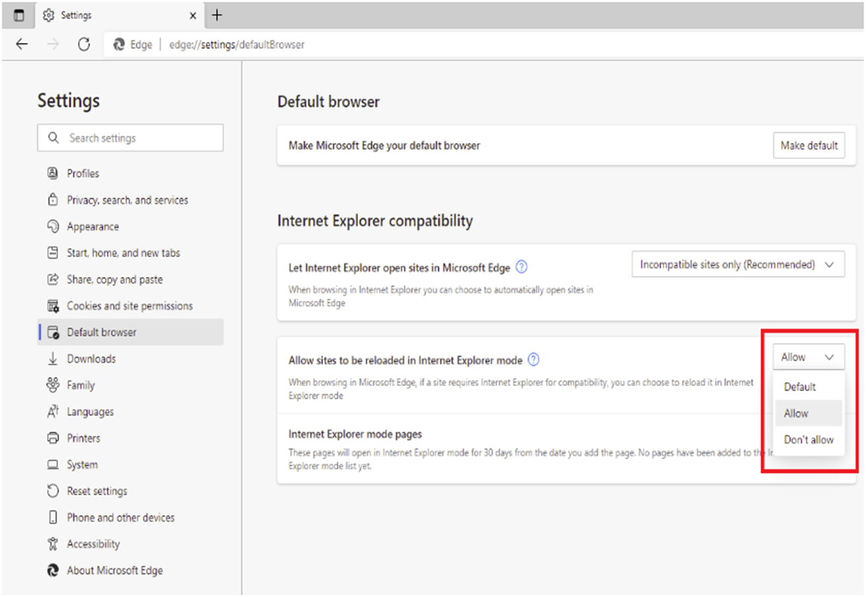Screen dimensions: 868x597
Task: Click the About Microsoft Edge icon
Action: pos(52,570)
